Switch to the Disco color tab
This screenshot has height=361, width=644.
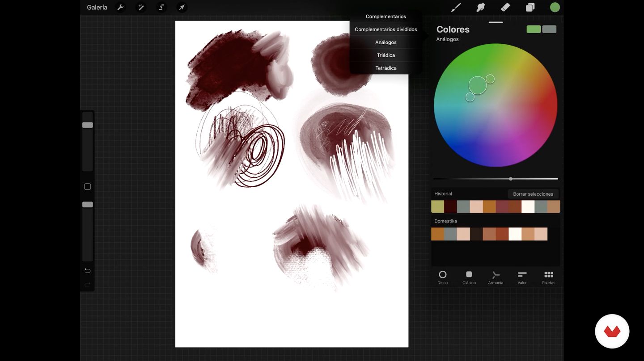(x=442, y=277)
